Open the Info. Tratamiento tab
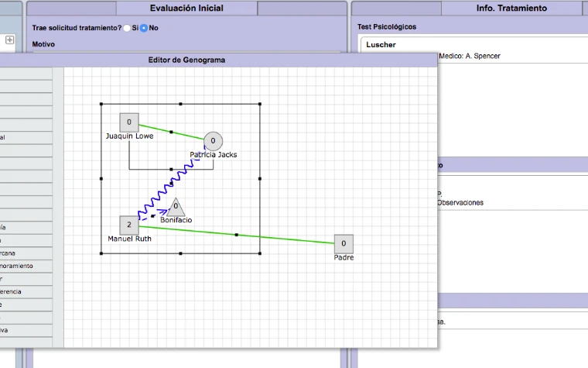Screen dimensions: 588x368 point(511,9)
